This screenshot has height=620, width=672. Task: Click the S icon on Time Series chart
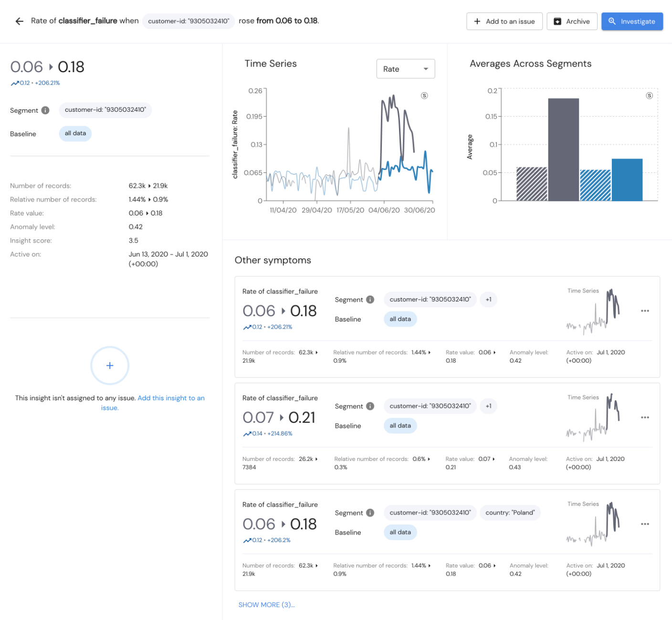(x=424, y=96)
